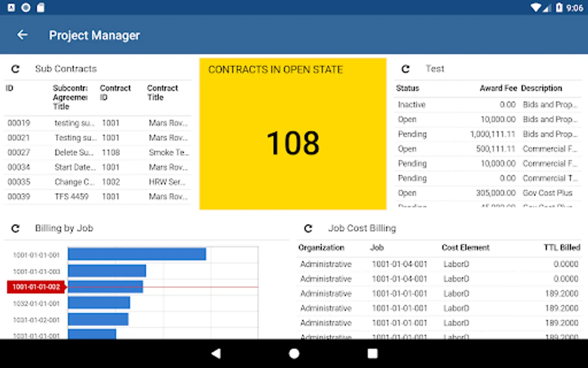Screen dimensions: 588x368
Task: Click the Contract Title column header
Action: point(163,93)
